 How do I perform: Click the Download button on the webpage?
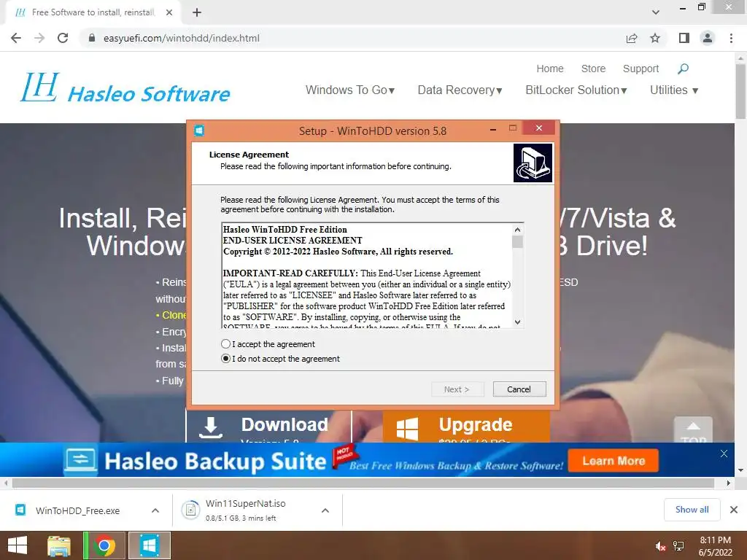268,427
